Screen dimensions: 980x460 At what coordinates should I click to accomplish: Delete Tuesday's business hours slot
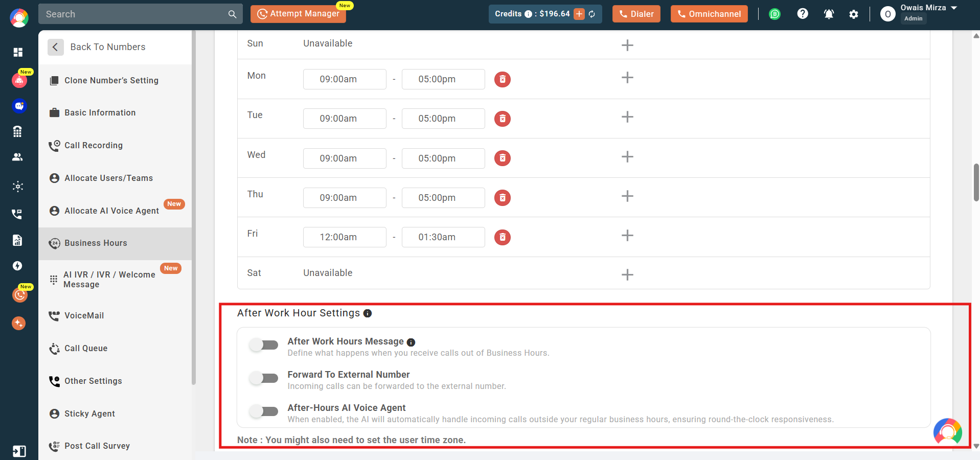tap(503, 119)
